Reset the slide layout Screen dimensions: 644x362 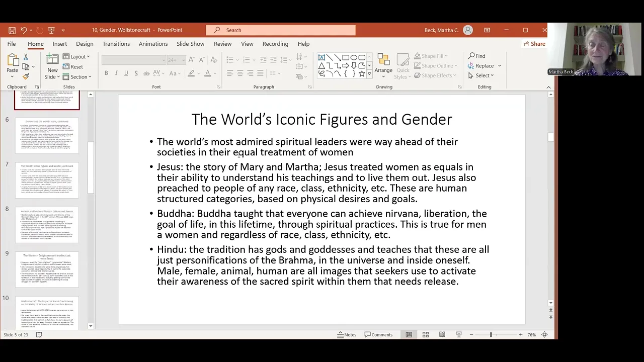coord(73,66)
